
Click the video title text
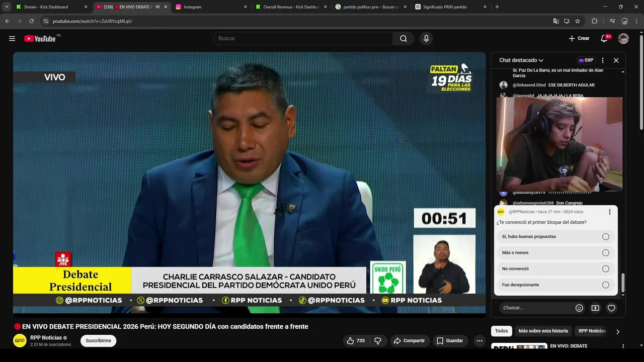tap(165, 327)
